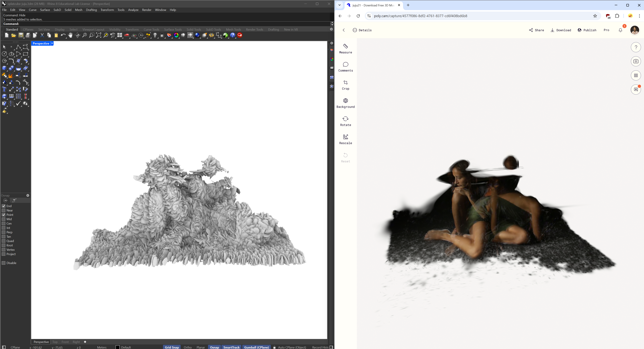The image size is (644, 349).
Task: Open the Rescale tool
Action: 345,139
